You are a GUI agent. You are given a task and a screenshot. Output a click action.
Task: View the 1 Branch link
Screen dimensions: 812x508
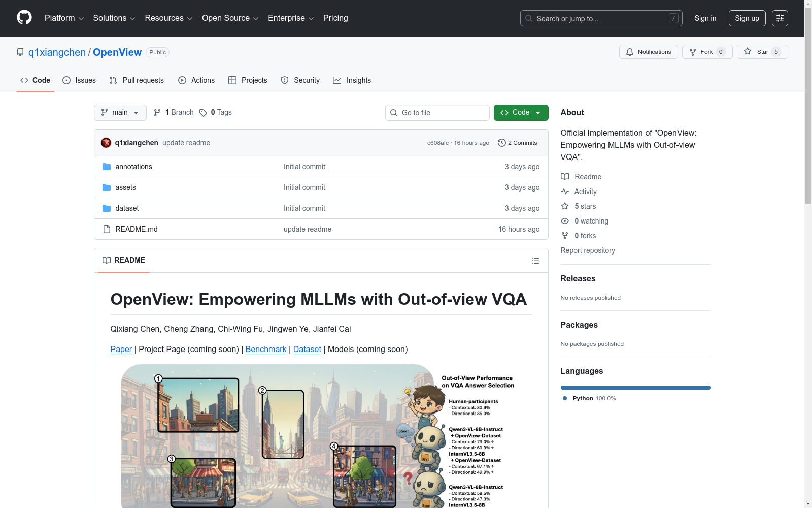(174, 112)
